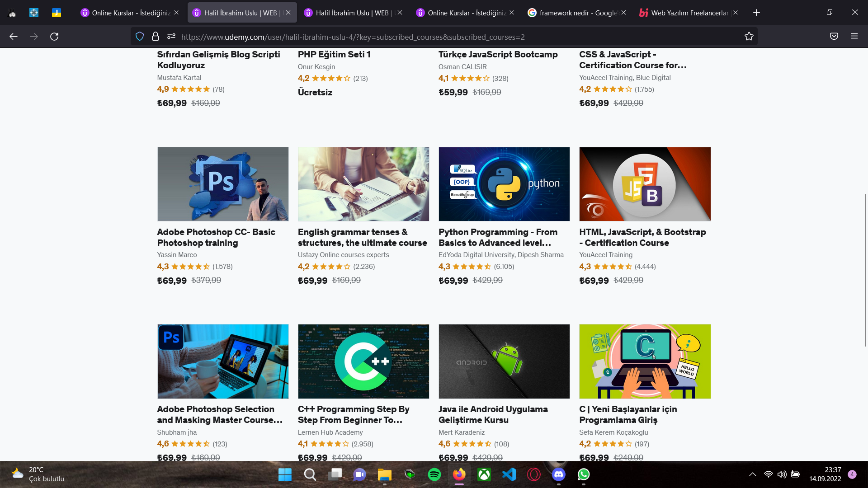The image size is (868, 488).
Task: Switch to the fourth tab, Online Kurslar
Action: tap(466, 13)
